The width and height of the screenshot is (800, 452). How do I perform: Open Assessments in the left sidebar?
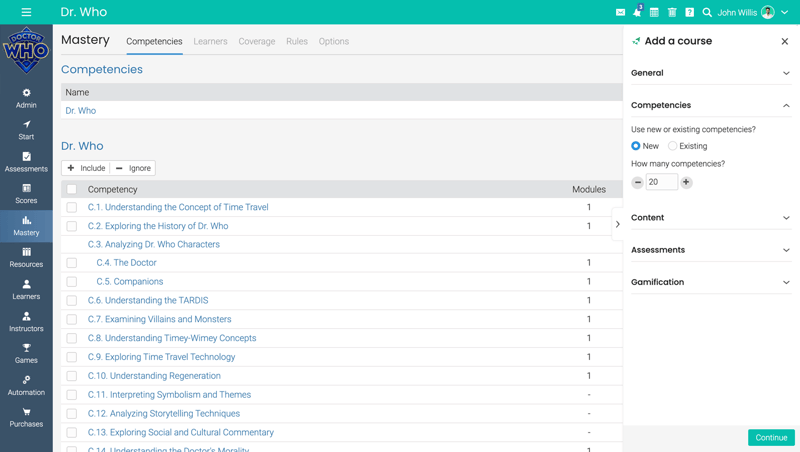point(26,162)
